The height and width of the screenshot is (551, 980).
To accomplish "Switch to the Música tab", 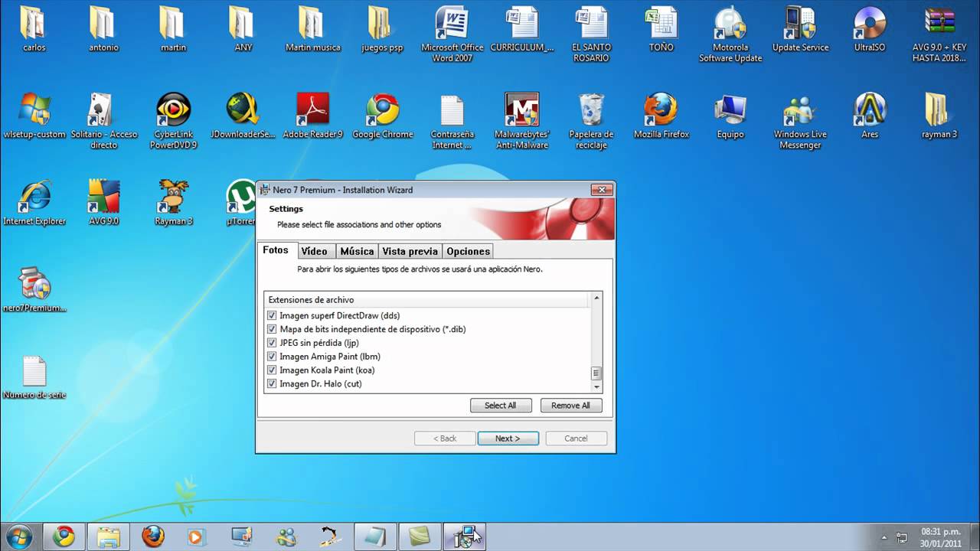I will [357, 251].
